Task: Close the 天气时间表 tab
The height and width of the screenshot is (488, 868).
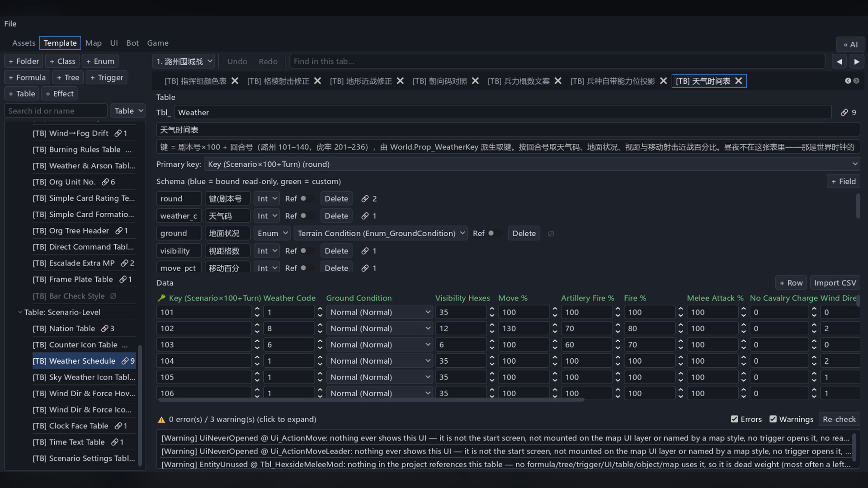Action: (738, 81)
